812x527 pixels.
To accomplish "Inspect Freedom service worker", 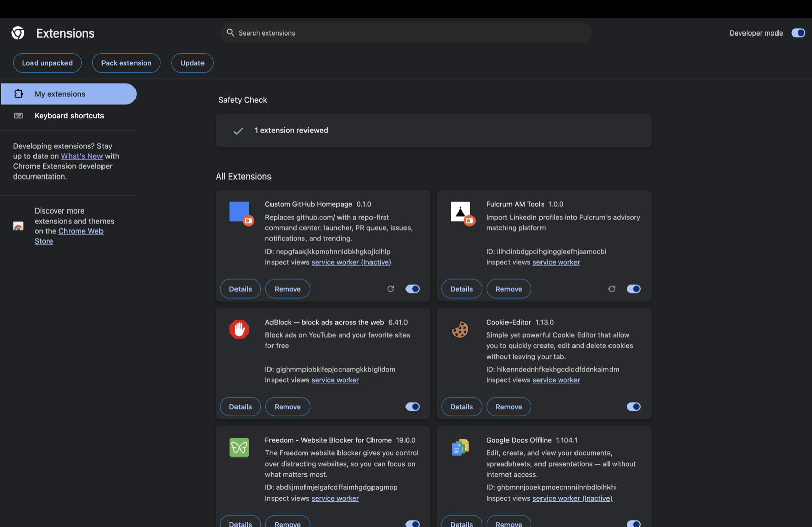I will click(x=335, y=498).
